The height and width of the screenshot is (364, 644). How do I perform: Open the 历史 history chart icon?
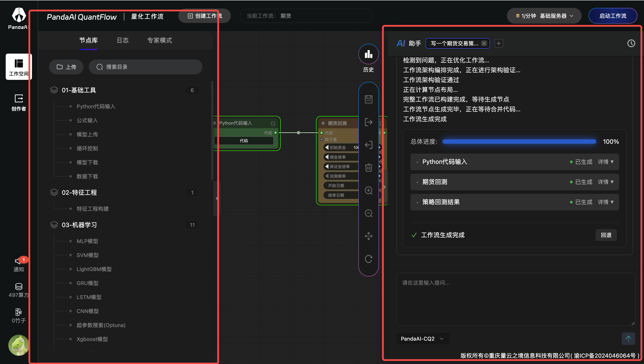(368, 54)
